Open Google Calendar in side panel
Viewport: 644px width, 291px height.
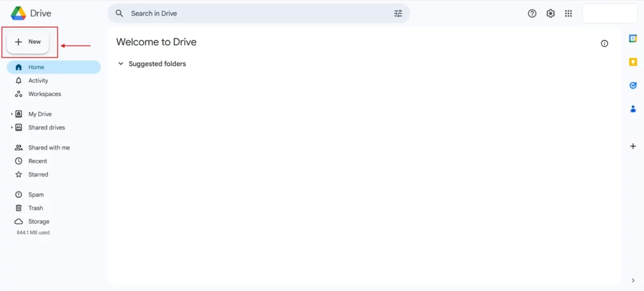pyautogui.click(x=633, y=38)
